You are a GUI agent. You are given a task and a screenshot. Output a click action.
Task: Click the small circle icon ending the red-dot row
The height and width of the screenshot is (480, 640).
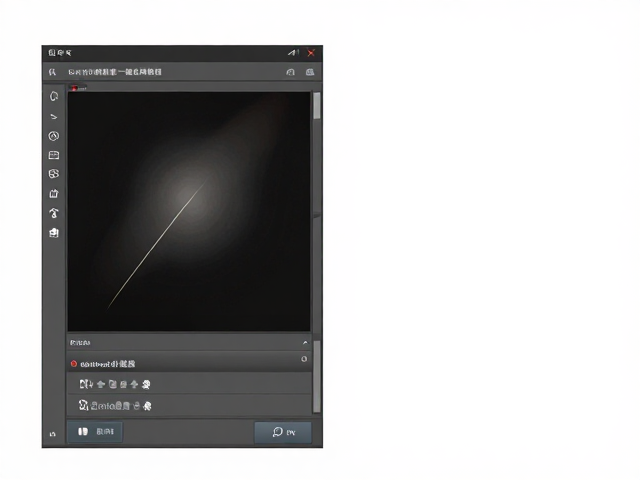coord(304,359)
